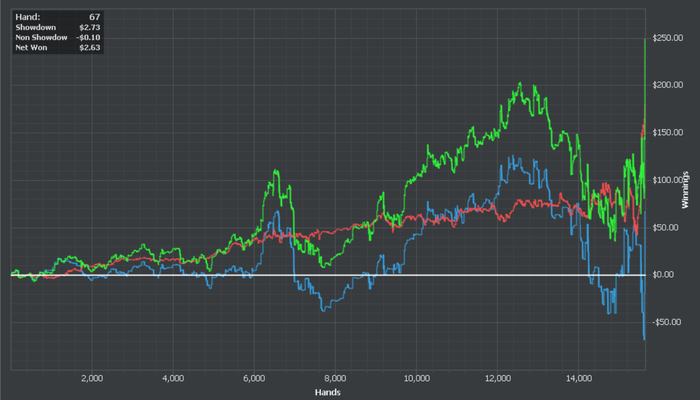The height and width of the screenshot is (400, 700).
Task: Click the Winnings axis title
Action: [685, 190]
